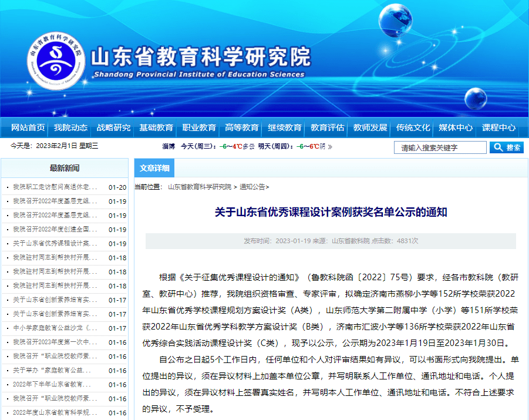
Task: Click the 淄博 city label in weather bar
Action: pos(169,146)
